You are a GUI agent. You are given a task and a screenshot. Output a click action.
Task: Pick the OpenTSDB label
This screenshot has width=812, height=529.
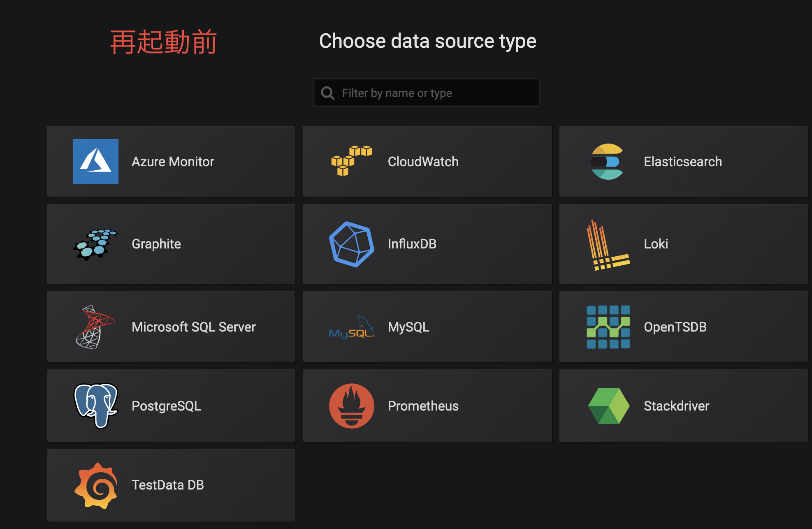675,327
